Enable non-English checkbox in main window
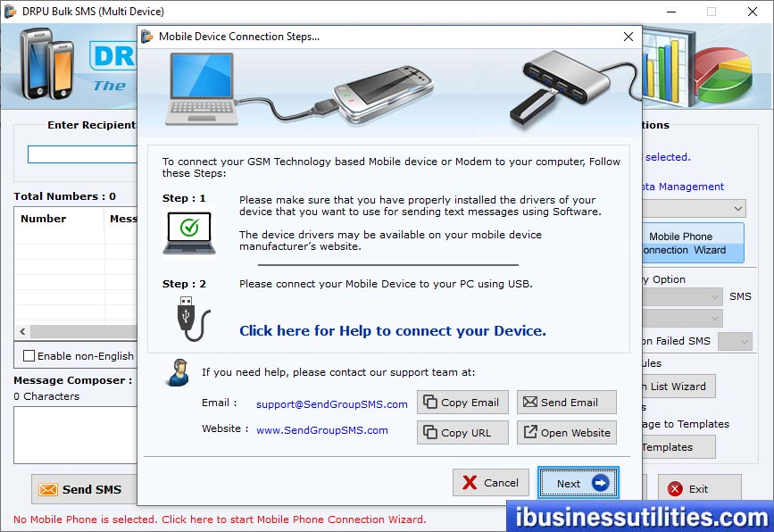Image resolution: width=774 pixels, height=532 pixels. pyautogui.click(x=29, y=356)
